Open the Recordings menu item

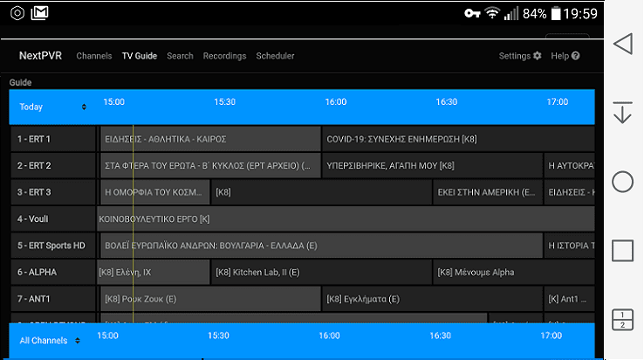click(x=224, y=56)
